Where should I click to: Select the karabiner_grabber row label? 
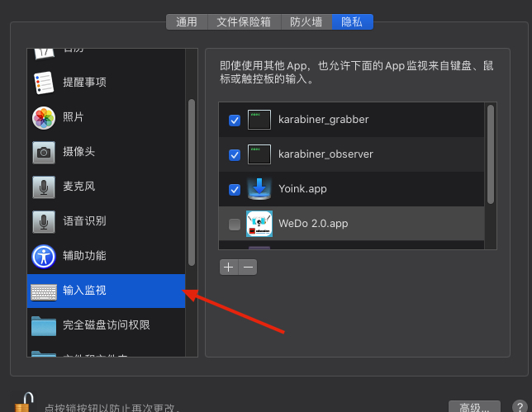click(x=323, y=120)
